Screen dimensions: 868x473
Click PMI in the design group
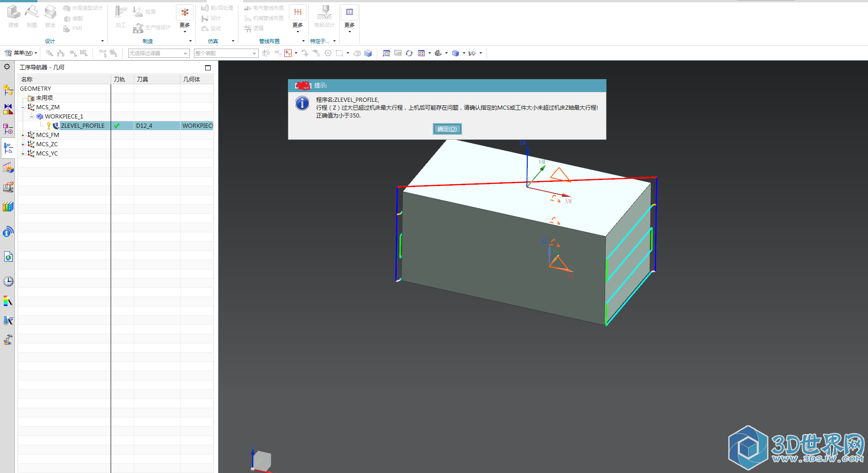pos(72,29)
